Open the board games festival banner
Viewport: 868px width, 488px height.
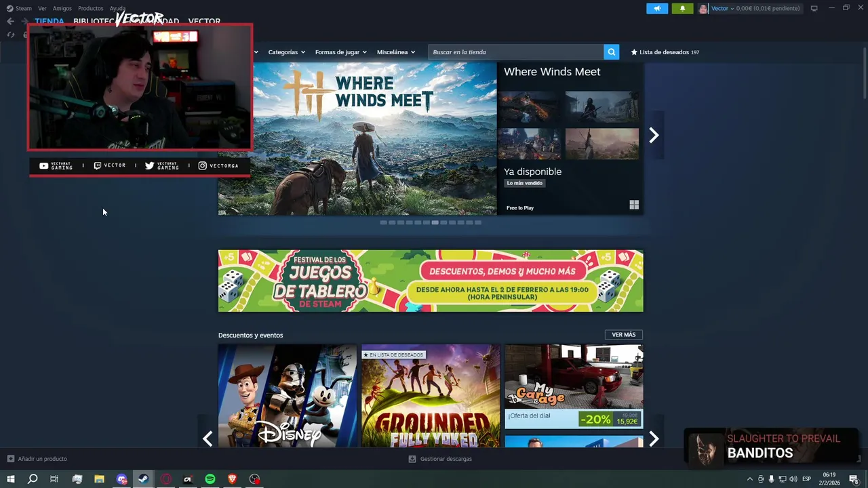point(431,281)
